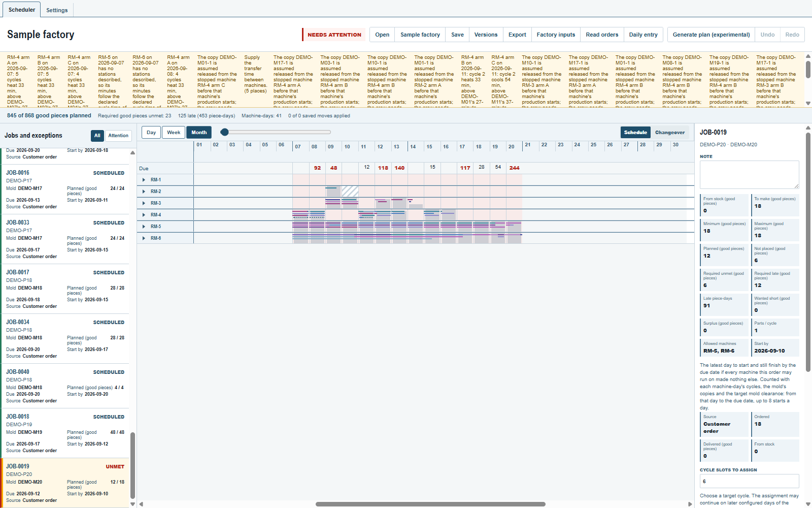
Task: Save the current plan
Action: pyautogui.click(x=457, y=35)
